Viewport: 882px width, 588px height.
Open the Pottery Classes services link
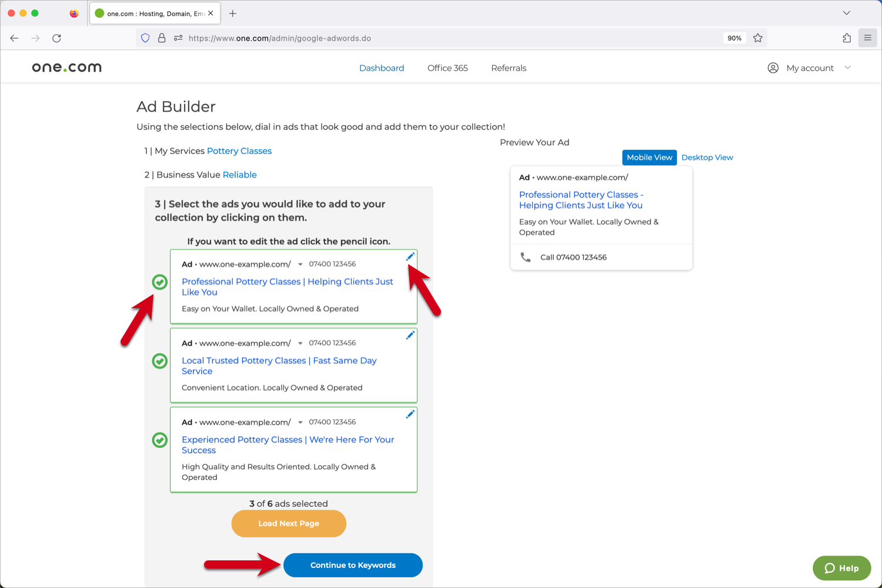pos(239,151)
